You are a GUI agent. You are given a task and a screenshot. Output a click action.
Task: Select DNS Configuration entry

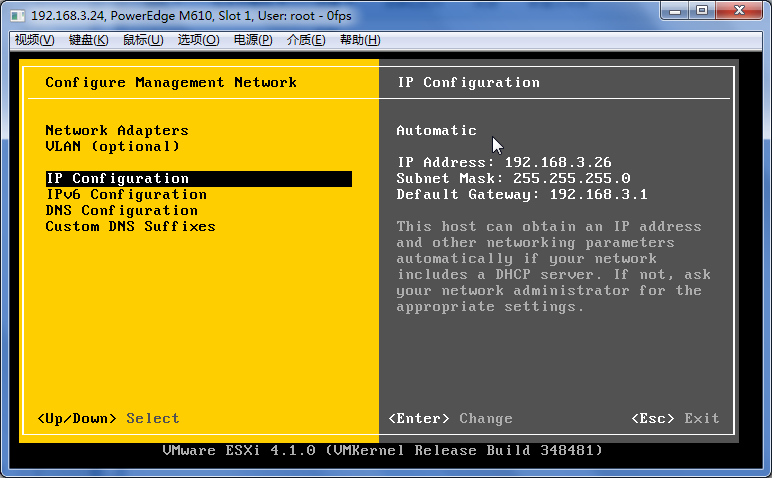(122, 211)
